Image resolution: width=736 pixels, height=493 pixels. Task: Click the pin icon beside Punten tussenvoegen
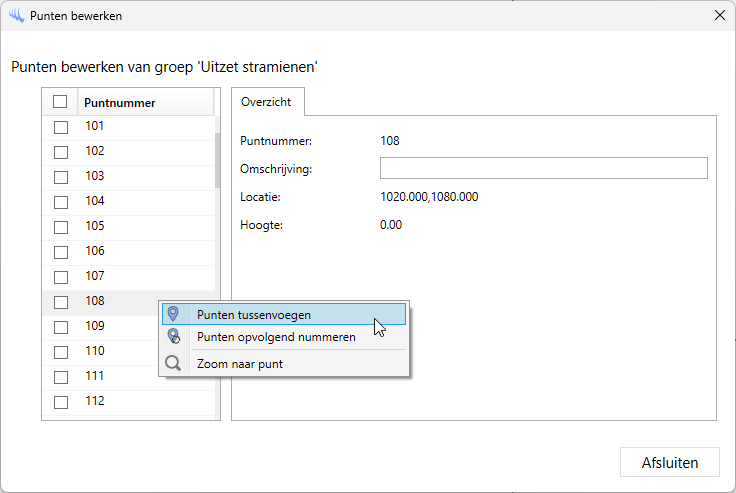(x=174, y=314)
